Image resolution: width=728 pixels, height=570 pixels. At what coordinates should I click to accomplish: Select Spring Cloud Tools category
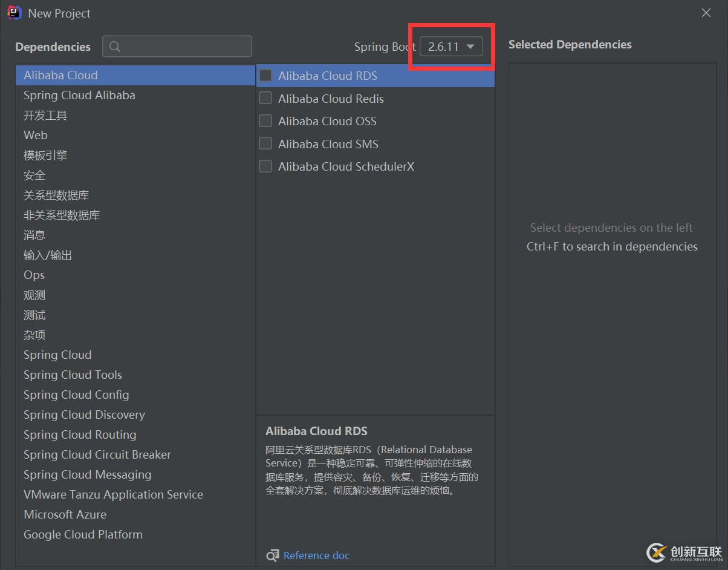pos(135,375)
